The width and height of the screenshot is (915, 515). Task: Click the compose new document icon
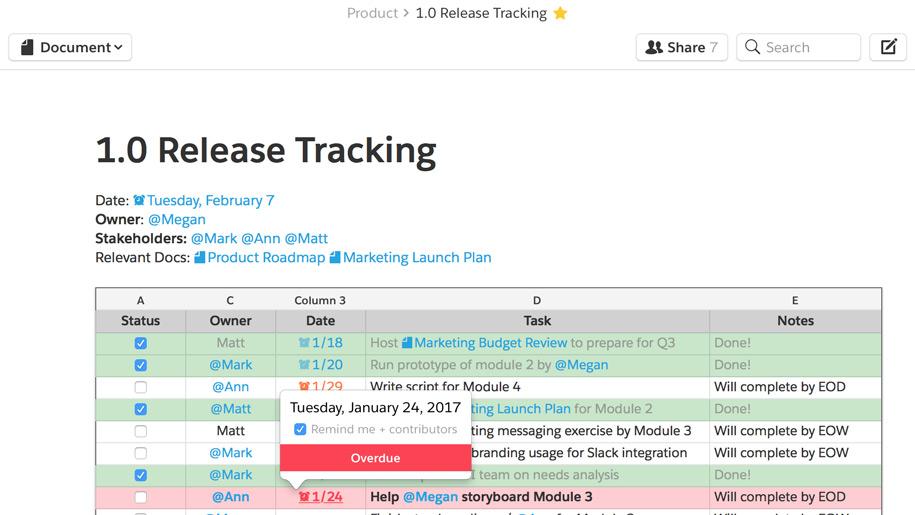click(888, 47)
